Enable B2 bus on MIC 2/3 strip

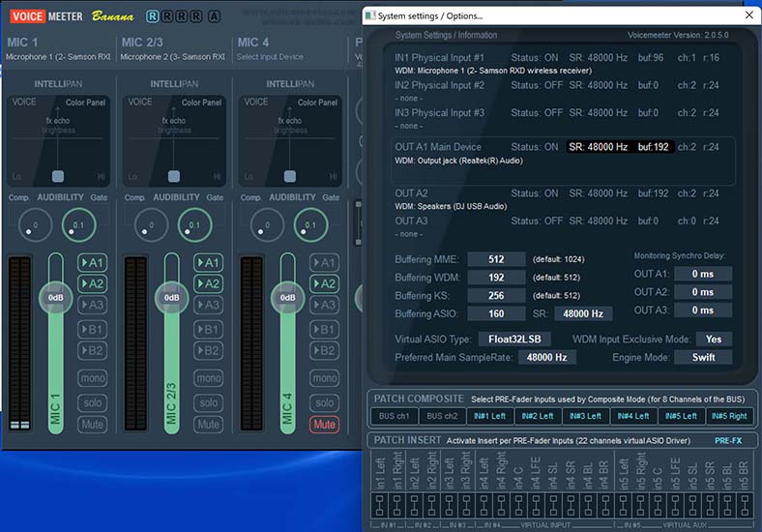pyautogui.click(x=209, y=350)
